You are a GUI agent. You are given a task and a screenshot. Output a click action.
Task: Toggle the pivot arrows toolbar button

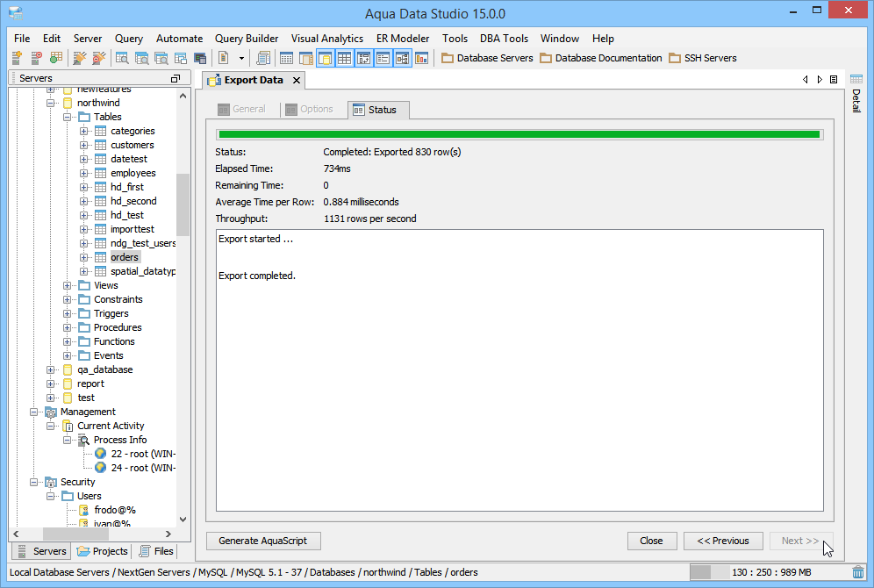pos(364,57)
